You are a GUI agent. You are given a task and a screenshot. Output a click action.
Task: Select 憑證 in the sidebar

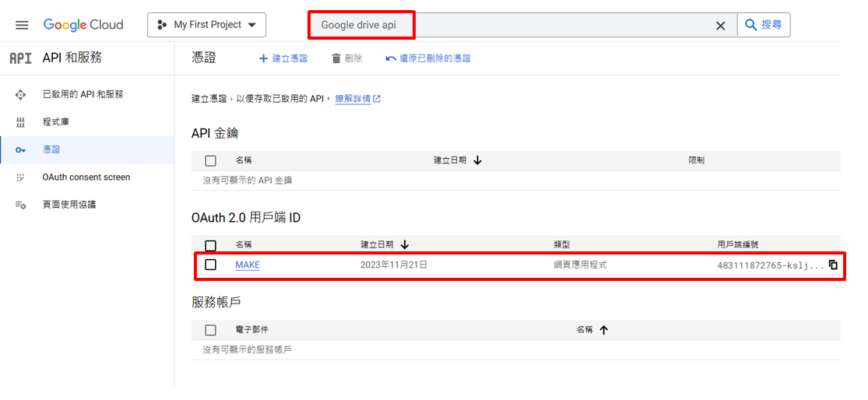[x=51, y=149]
